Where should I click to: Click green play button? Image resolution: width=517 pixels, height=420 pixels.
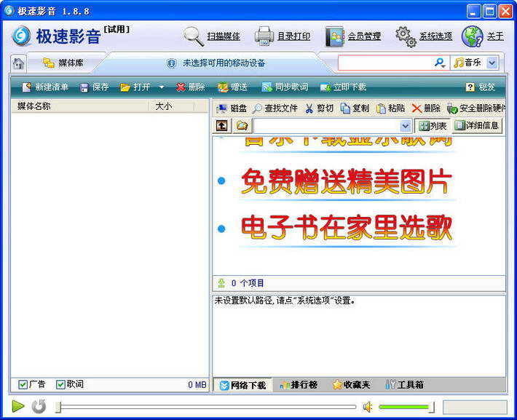click(x=18, y=406)
